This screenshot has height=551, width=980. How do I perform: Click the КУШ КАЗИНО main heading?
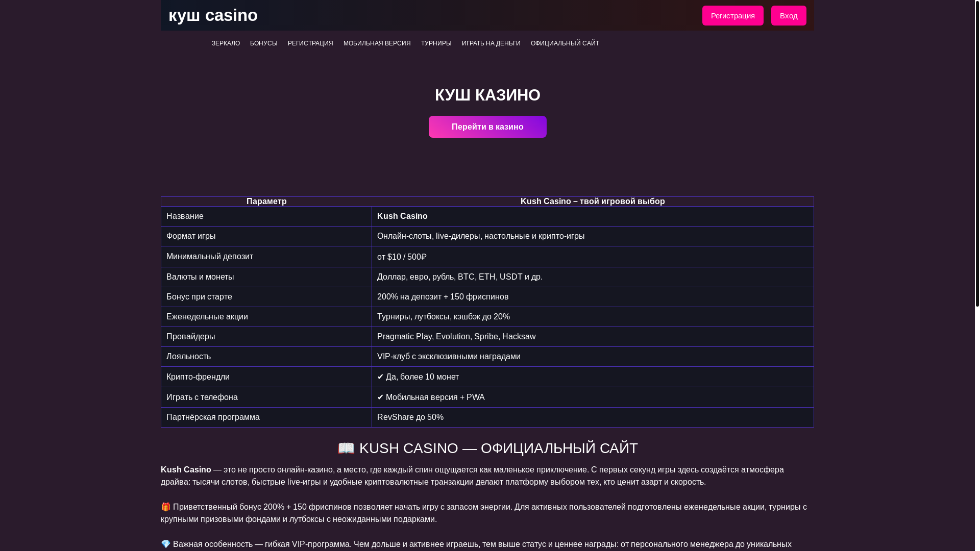(487, 95)
